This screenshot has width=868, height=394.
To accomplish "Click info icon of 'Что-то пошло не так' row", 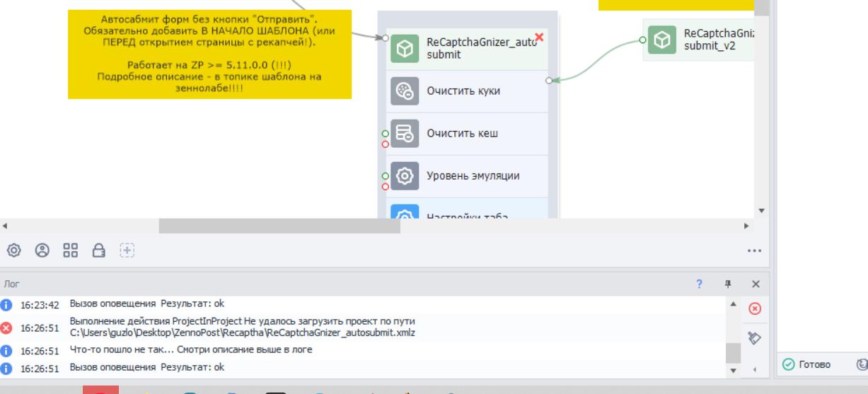I will [6, 351].
